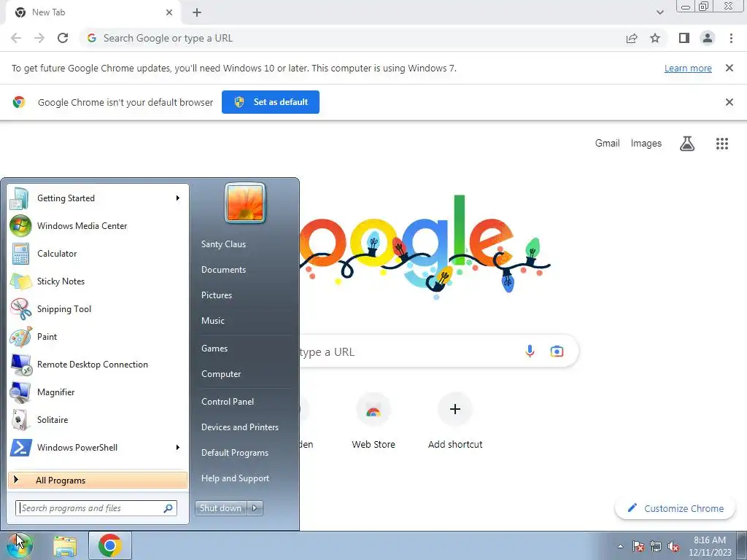Open Shut down options arrow
Image resolution: width=747 pixels, height=560 pixels.
(255, 508)
